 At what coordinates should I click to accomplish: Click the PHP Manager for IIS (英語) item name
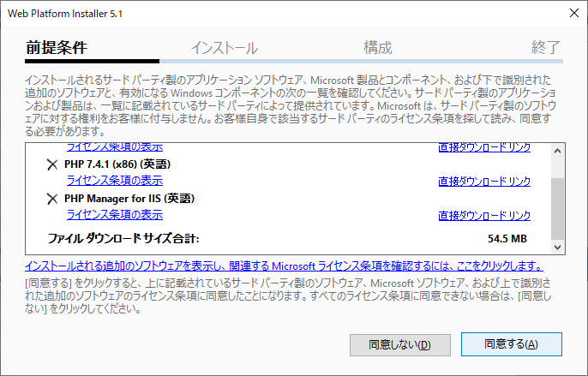coord(129,199)
